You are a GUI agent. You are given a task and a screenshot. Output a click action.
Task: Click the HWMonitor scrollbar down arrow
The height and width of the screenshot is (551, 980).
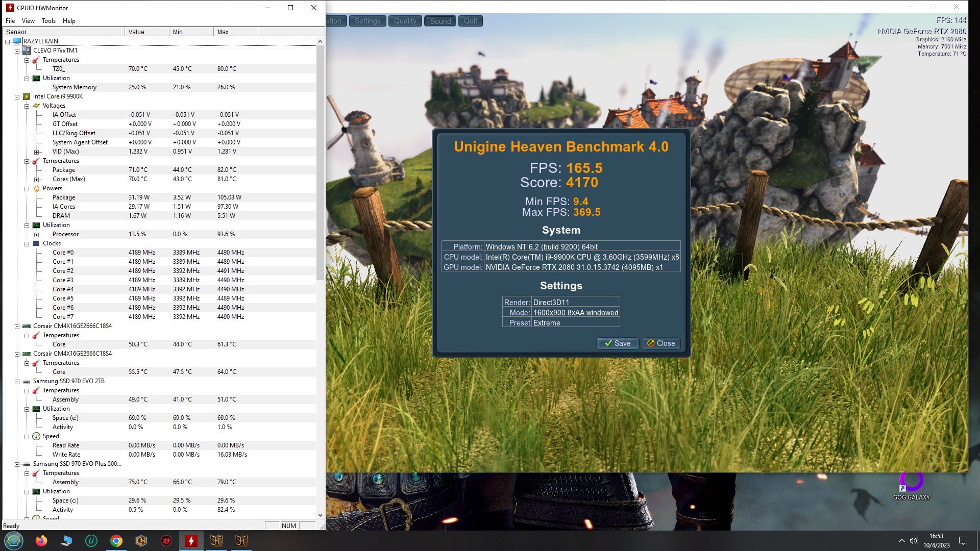pyautogui.click(x=320, y=515)
